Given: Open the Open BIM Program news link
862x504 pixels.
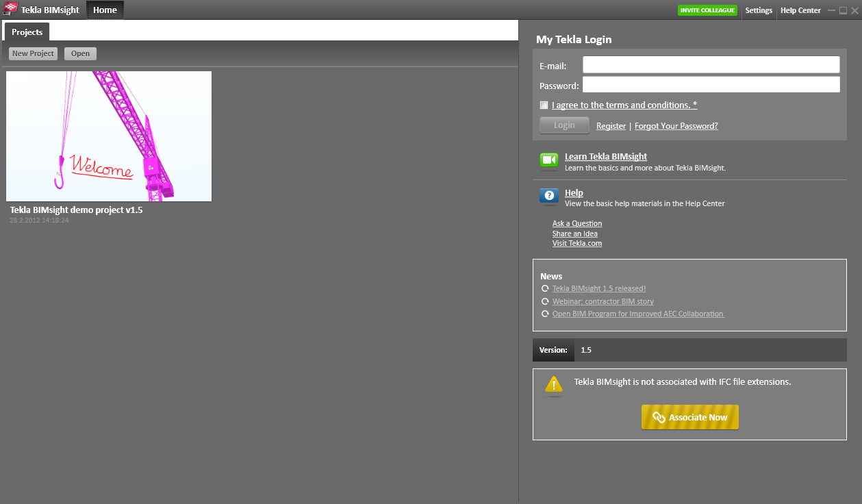Looking at the screenshot, I should coord(638,314).
